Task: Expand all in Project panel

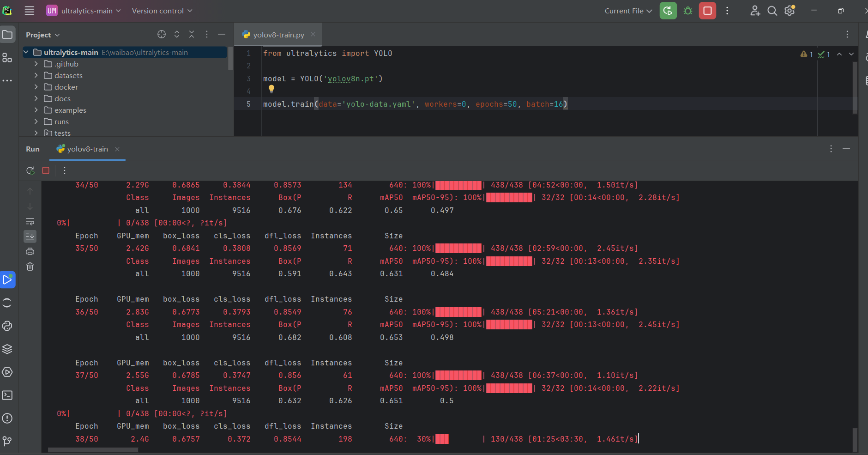Action: pyautogui.click(x=177, y=34)
